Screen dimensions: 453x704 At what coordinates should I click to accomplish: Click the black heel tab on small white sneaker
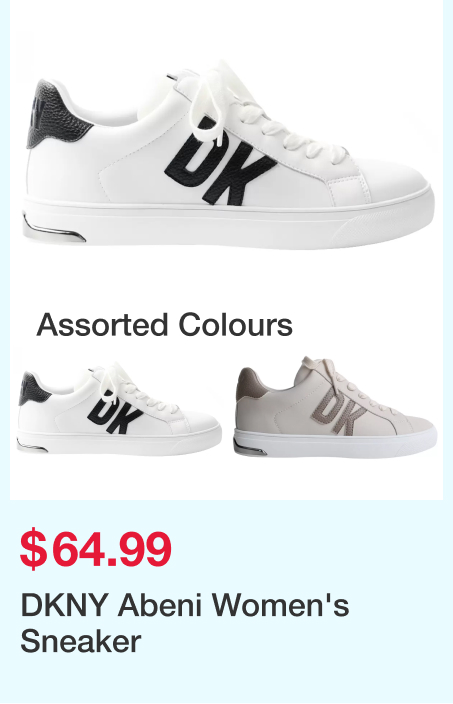31,389
